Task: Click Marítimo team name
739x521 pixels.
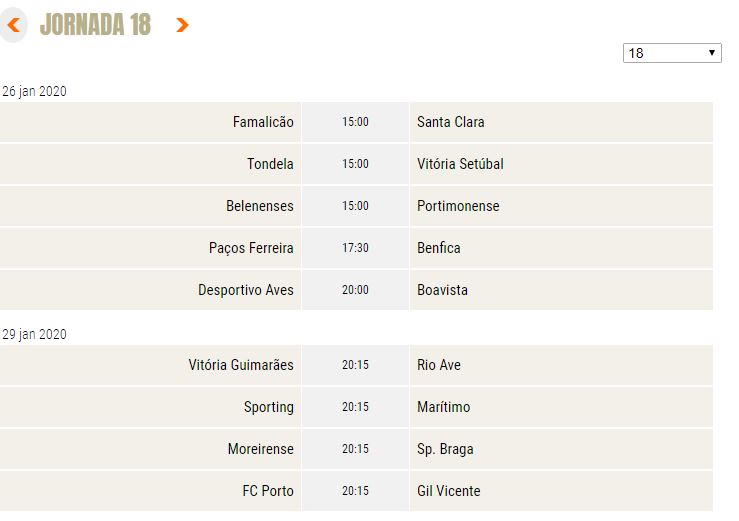Action: 443,407
